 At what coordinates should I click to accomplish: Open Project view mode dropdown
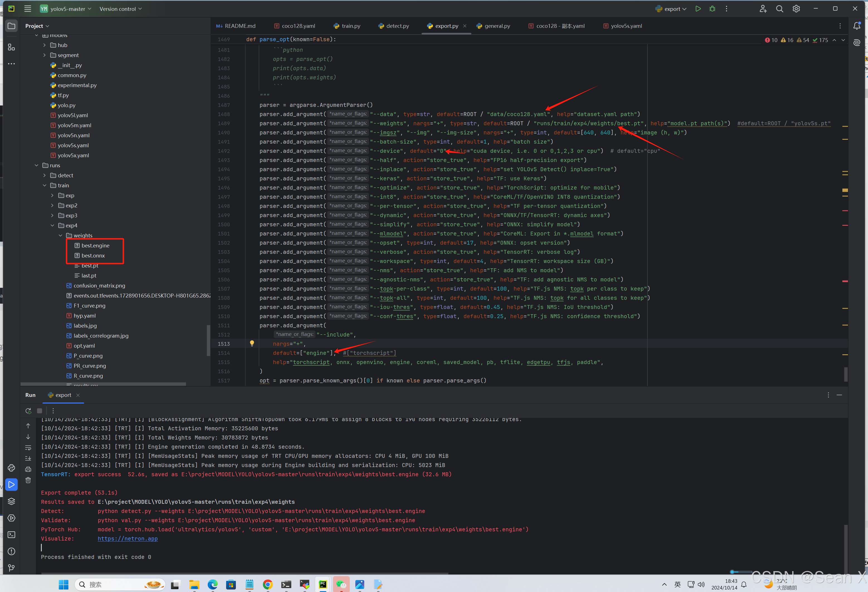[x=37, y=26]
